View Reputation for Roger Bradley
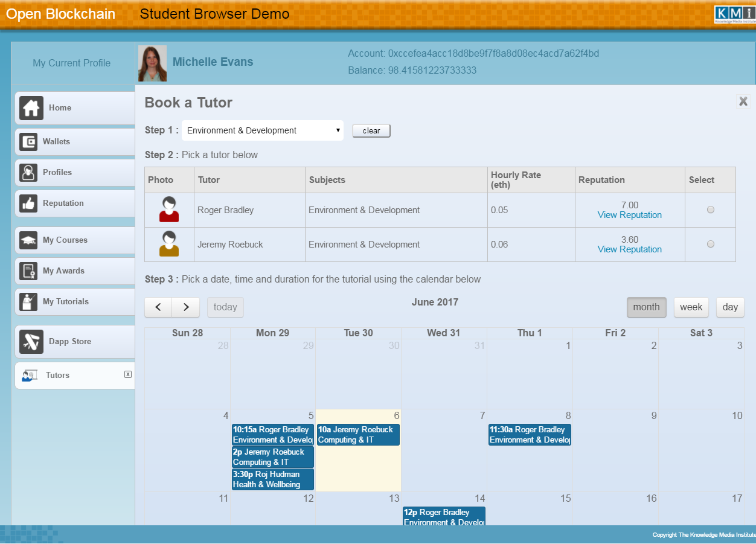Image resolution: width=756 pixels, height=544 pixels. point(629,215)
